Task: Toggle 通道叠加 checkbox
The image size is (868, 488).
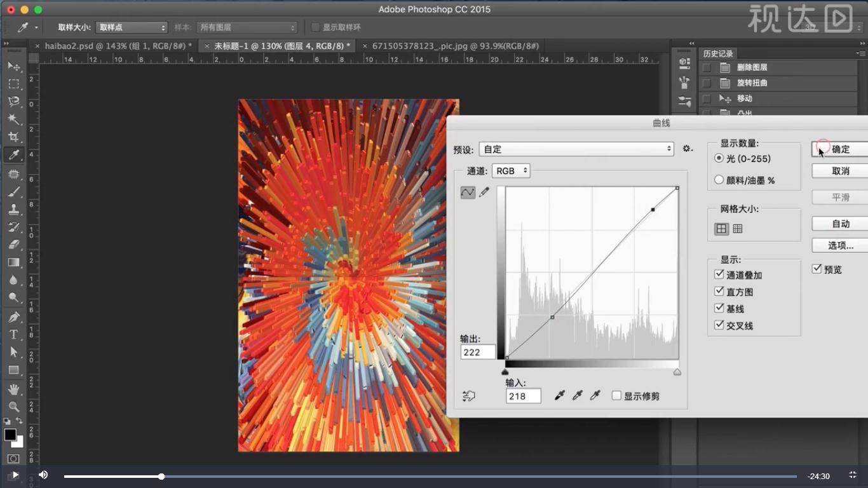Action: [x=719, y=274]
